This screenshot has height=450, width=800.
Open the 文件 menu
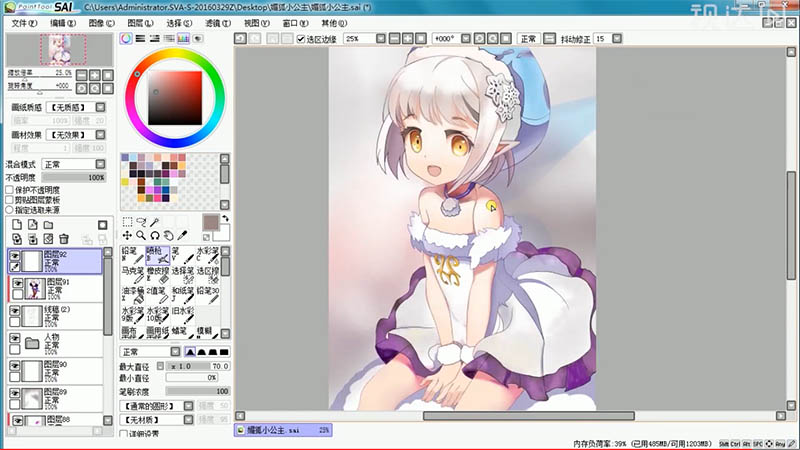[x=24, y=23]
